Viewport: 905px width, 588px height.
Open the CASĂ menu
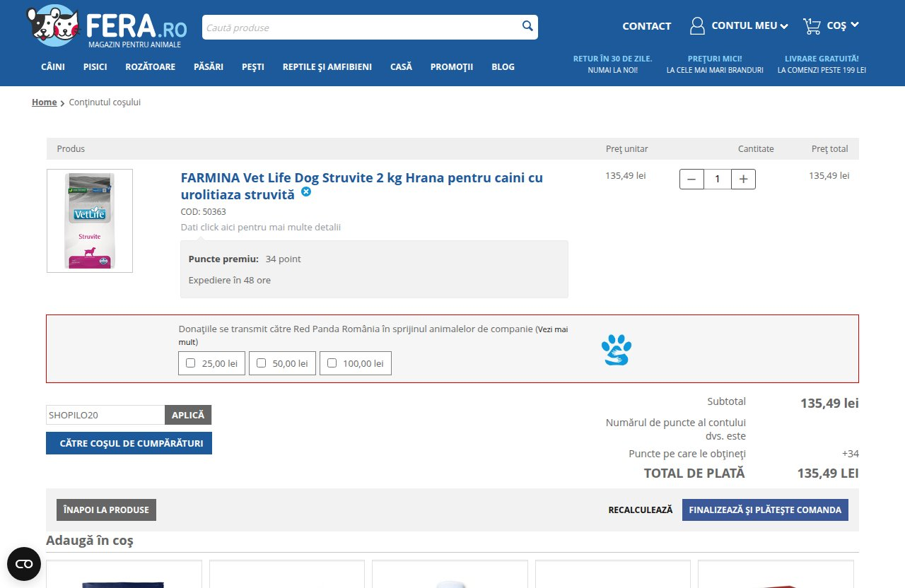pos(401,67)
